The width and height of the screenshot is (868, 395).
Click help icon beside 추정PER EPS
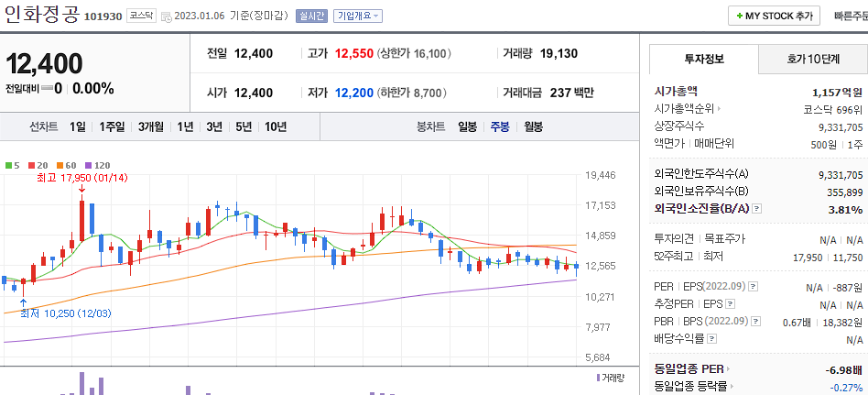(730, 304)
